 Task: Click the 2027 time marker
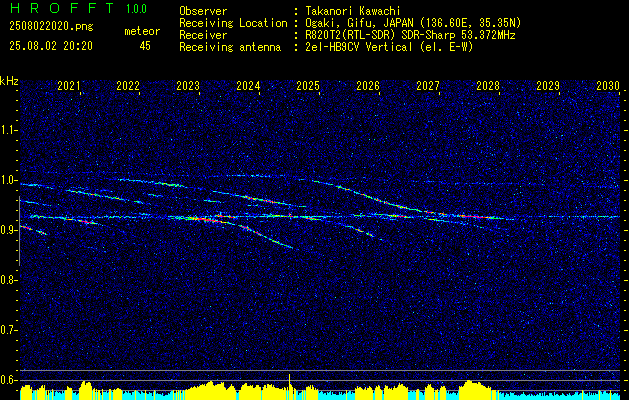point(428,86)
